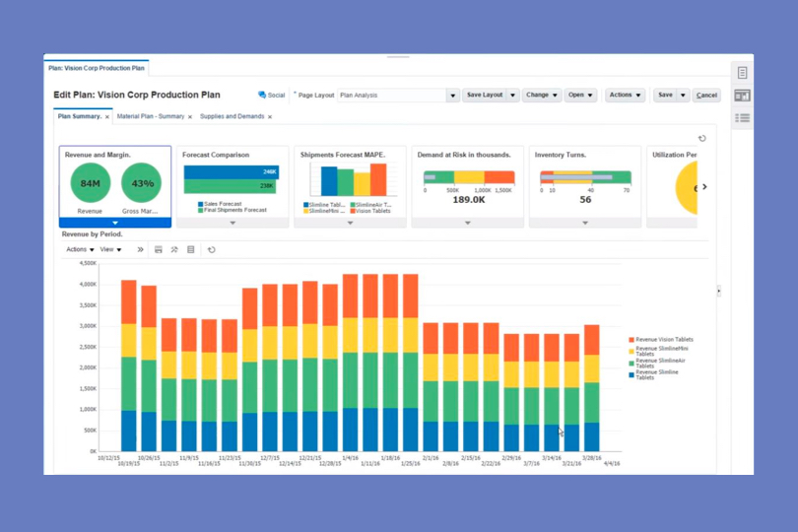Click the 189.0K demand at risk value
798x532 pixels.
click(469, 200)
